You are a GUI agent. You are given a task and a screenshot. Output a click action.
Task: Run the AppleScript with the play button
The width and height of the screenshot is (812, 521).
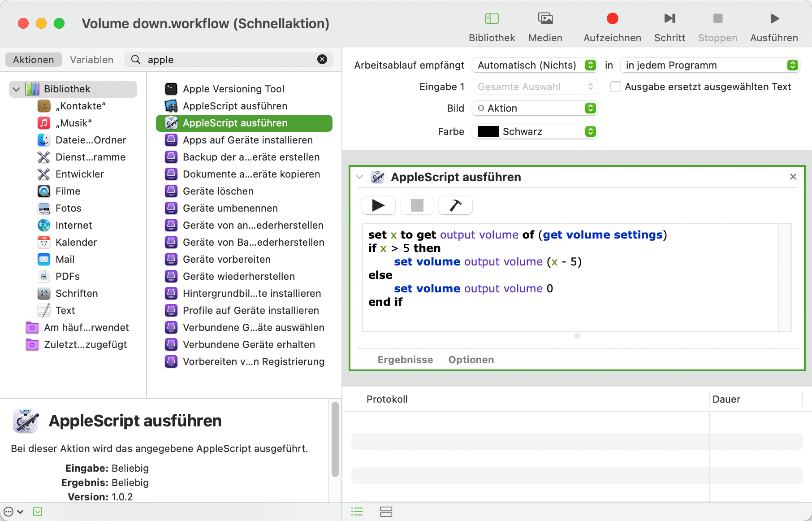378,205
